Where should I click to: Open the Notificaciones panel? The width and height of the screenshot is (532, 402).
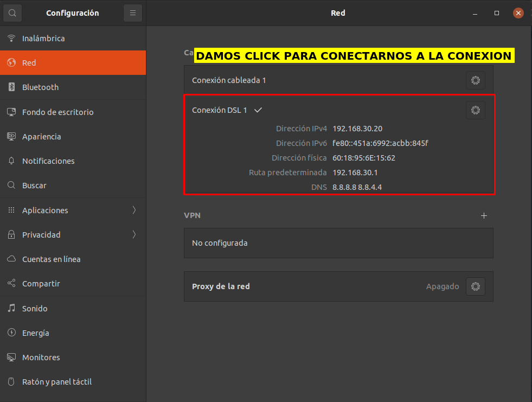coord(48,161)
